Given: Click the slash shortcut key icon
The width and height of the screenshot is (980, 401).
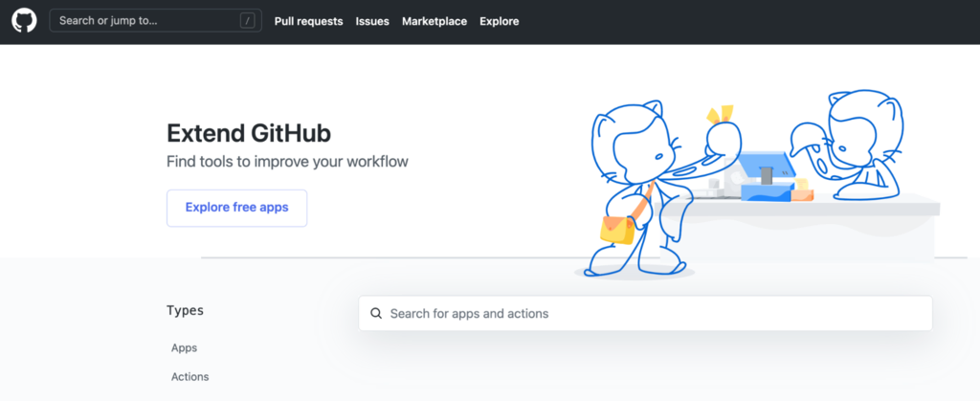Looking at the screenshot, I should pos(248,20).
